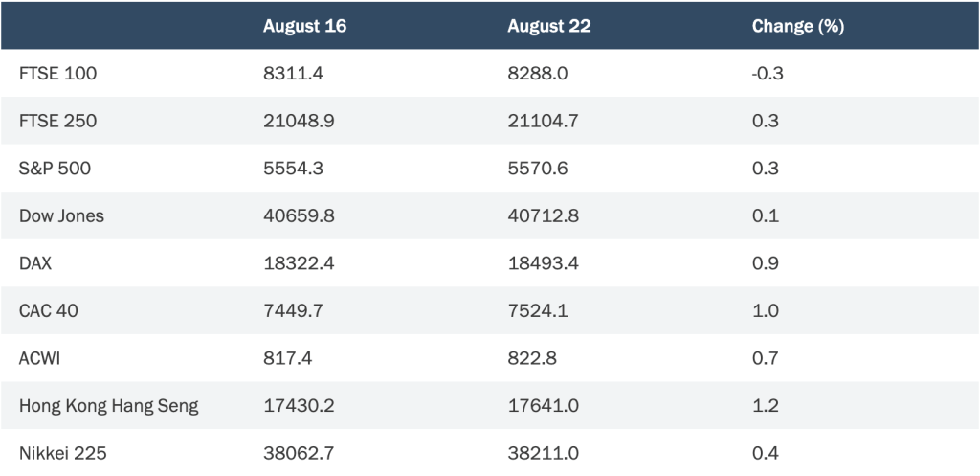Select the CAC 40 row label
Viewport: 980px width, 476px height.
pyautogui.click(x=49, y=311)
